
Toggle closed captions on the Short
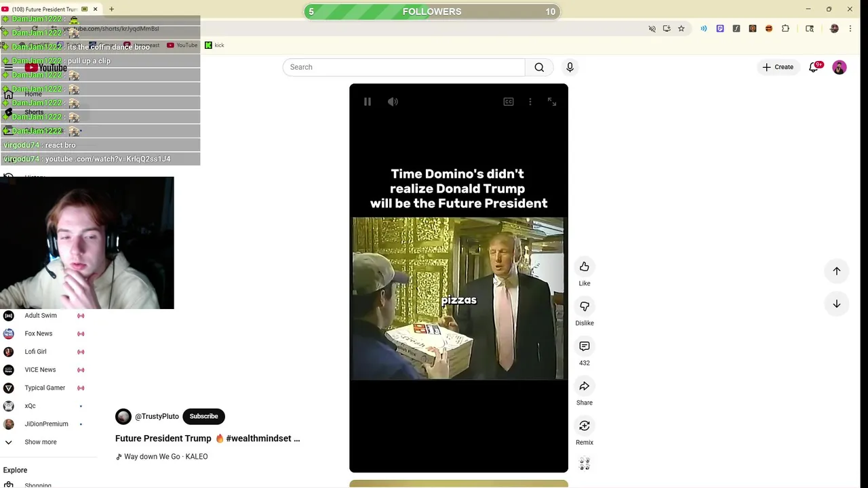[509, 102]
